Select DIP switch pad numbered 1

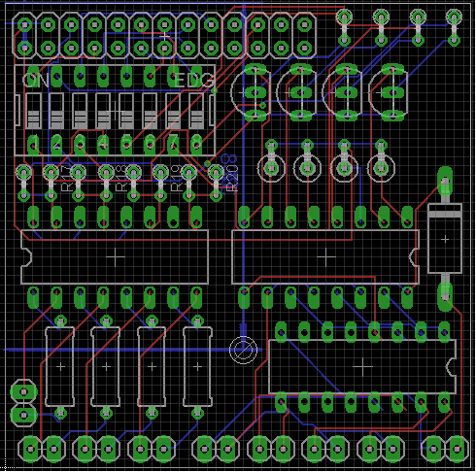(x=33, y=145)
